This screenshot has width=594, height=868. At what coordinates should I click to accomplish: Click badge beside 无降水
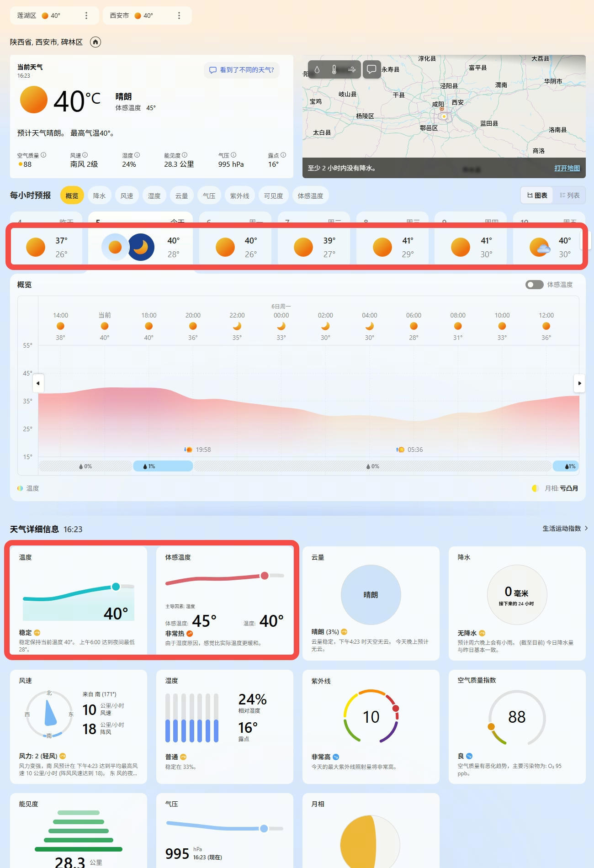point(482,633)
